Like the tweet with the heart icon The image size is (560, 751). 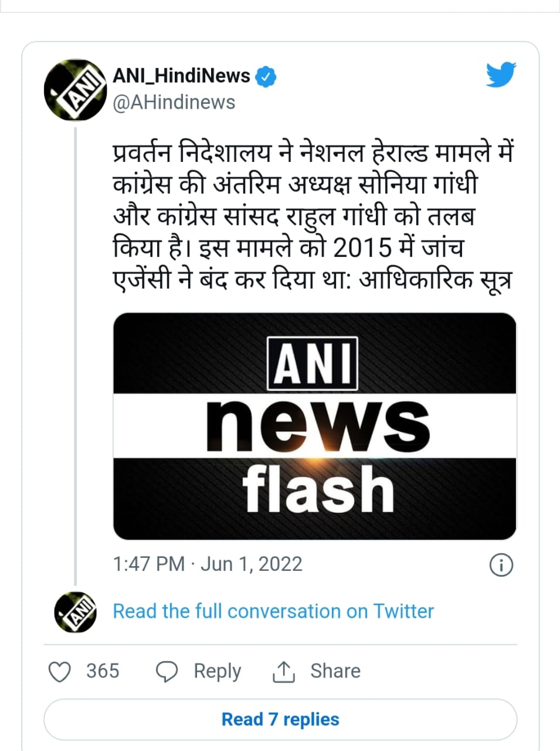(x=59, y=671)
